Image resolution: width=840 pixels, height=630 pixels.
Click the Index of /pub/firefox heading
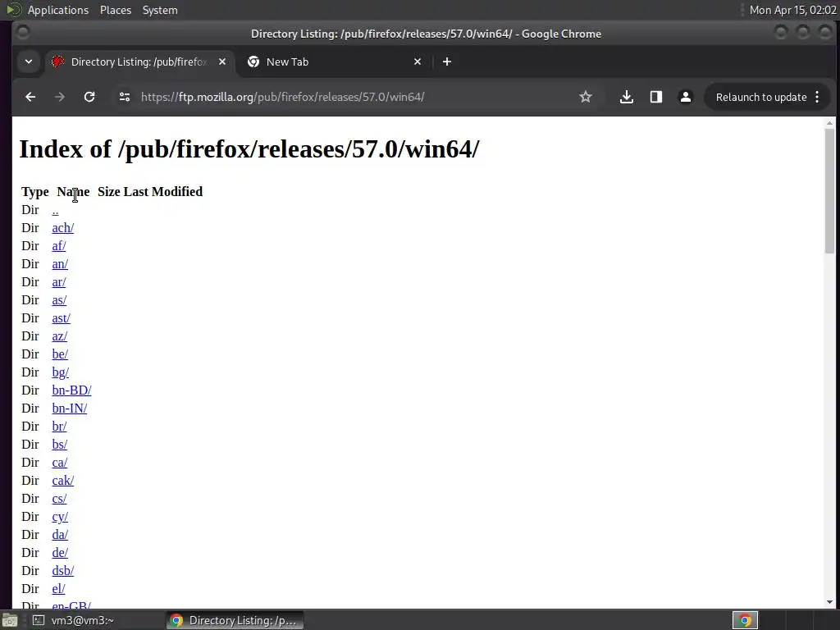coord(249,149)
